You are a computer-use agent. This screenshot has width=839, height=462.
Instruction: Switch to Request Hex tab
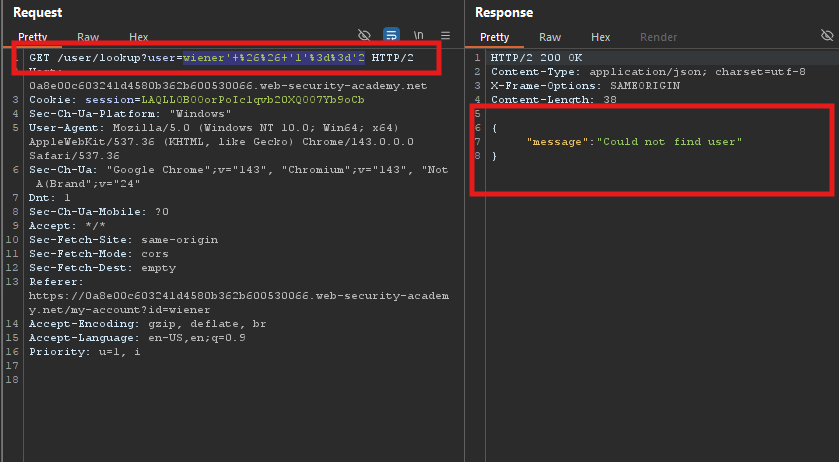(x=138, y=37)
